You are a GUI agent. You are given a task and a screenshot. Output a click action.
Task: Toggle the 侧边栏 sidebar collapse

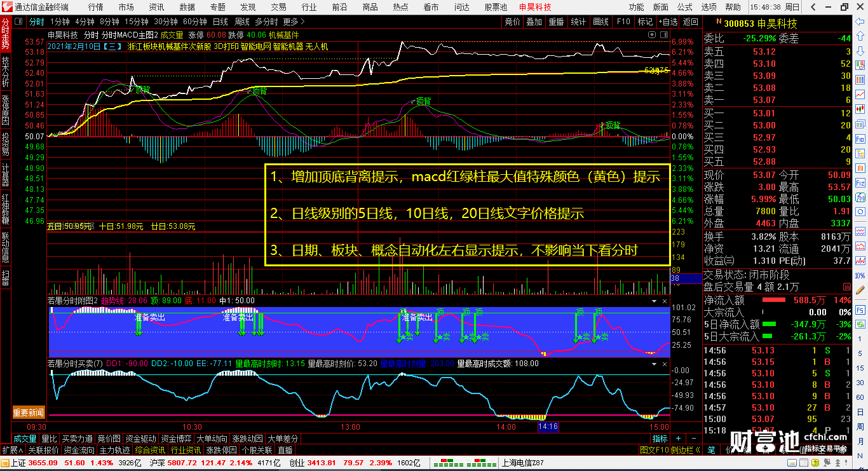pos(685,450)
